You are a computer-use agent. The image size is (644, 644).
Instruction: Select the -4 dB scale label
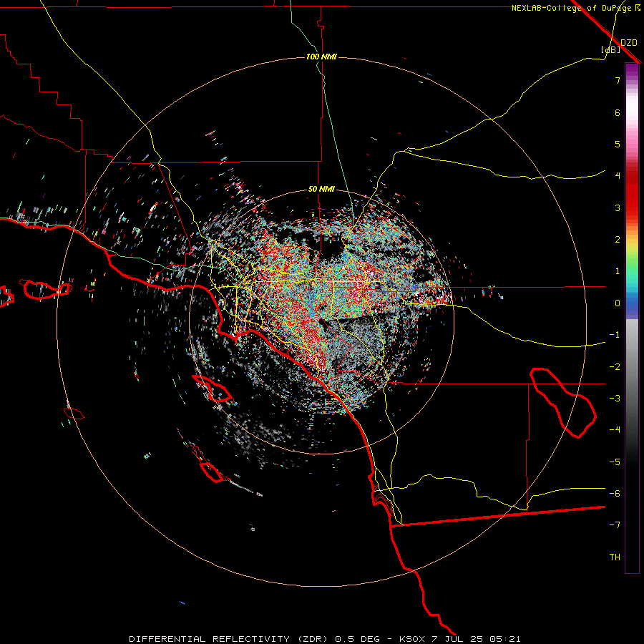[615, 429]
